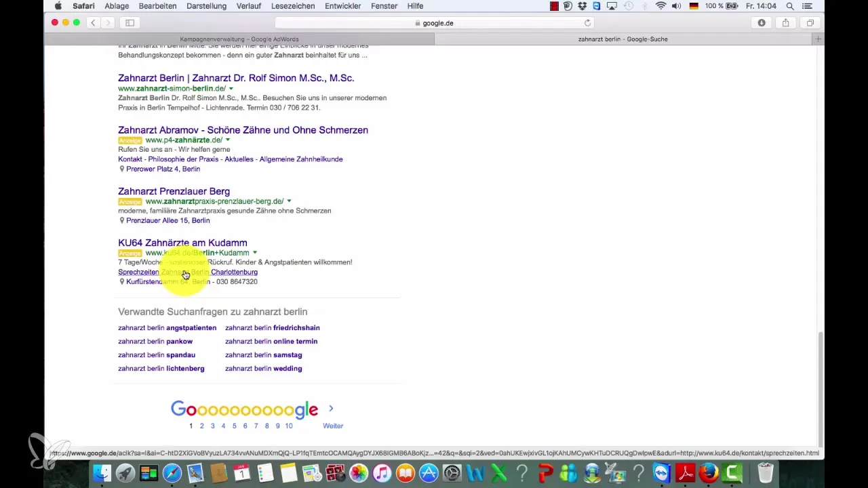Image resolution: width=868 pixels, height=488 pixels.
Task: Open Camtasia in the Dock
Action: point(732,472)
